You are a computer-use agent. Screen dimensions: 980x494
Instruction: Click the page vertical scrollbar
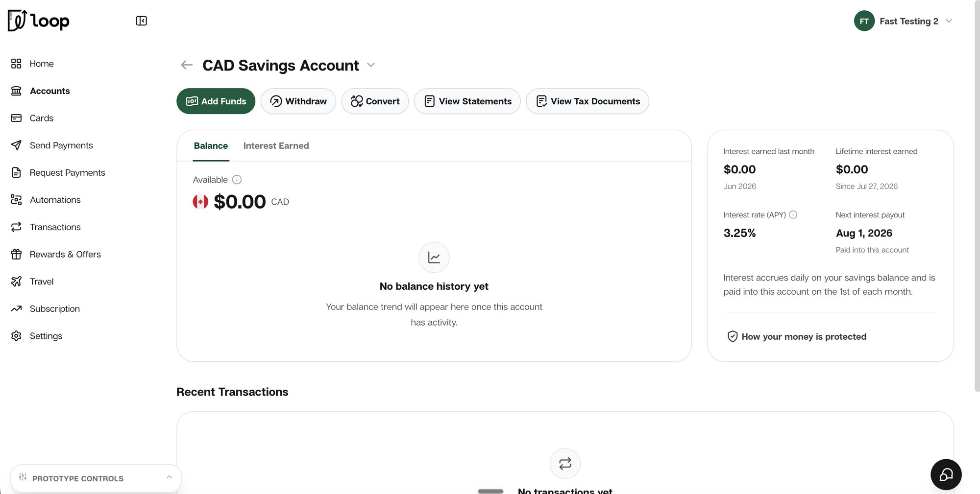977,196
